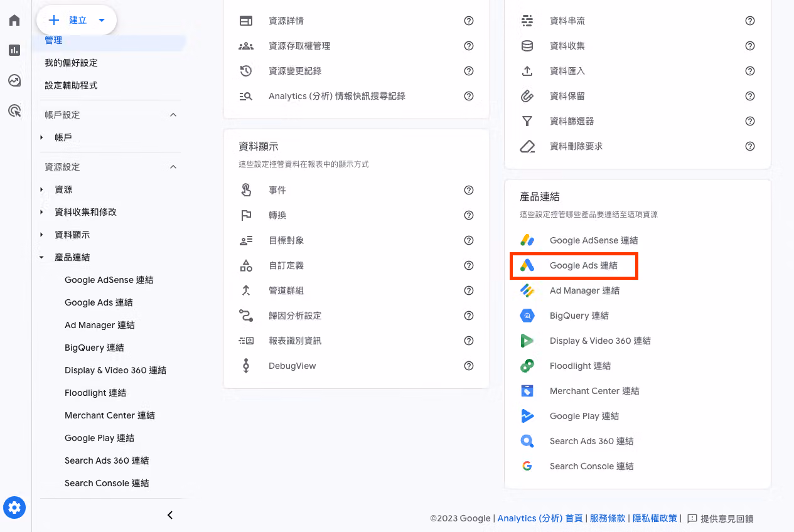
Task: Click 提供意見回饋 in footer
Action: tap(721, 519)
